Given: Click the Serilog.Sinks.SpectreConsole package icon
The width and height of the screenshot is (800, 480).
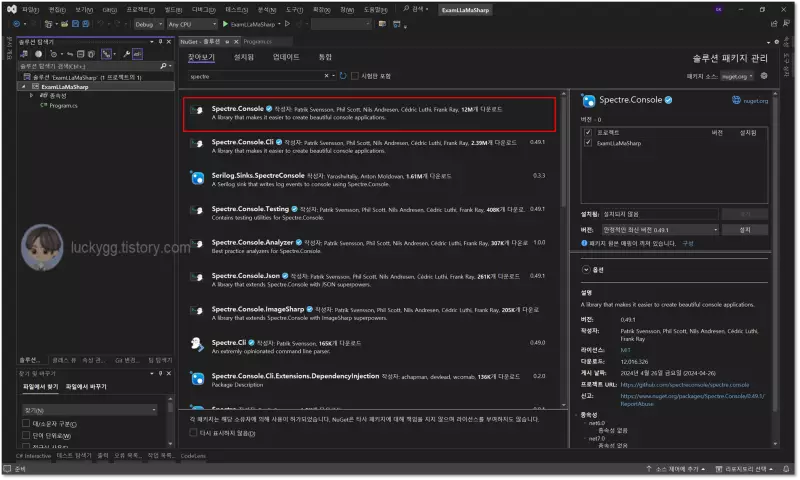Looking at the screenshot, I should [x=197, y=178].
